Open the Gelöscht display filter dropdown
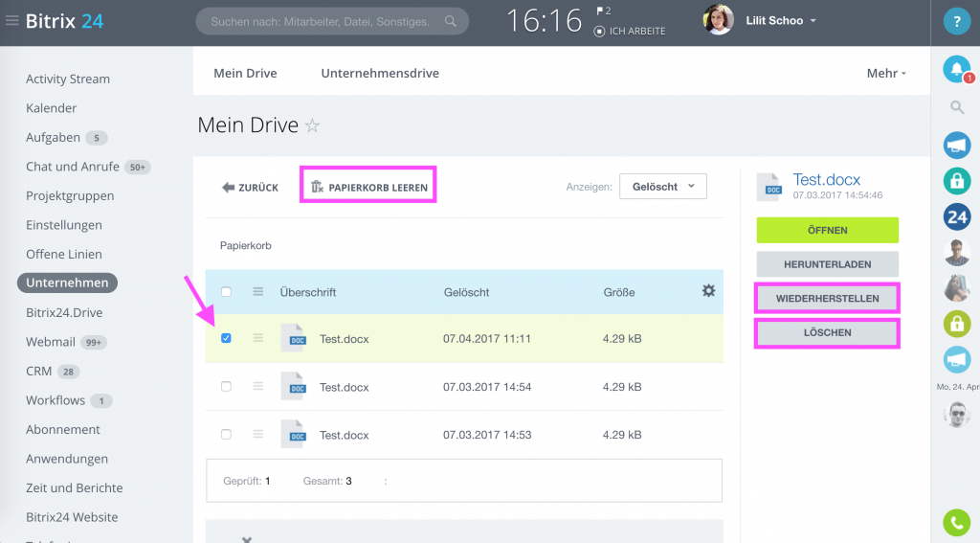Image resolution: width=980 pixels, height=543 pixels. [662, 187]
